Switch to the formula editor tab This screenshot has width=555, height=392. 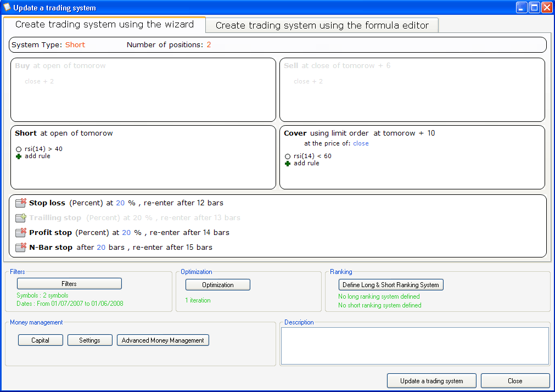(322, 25)
